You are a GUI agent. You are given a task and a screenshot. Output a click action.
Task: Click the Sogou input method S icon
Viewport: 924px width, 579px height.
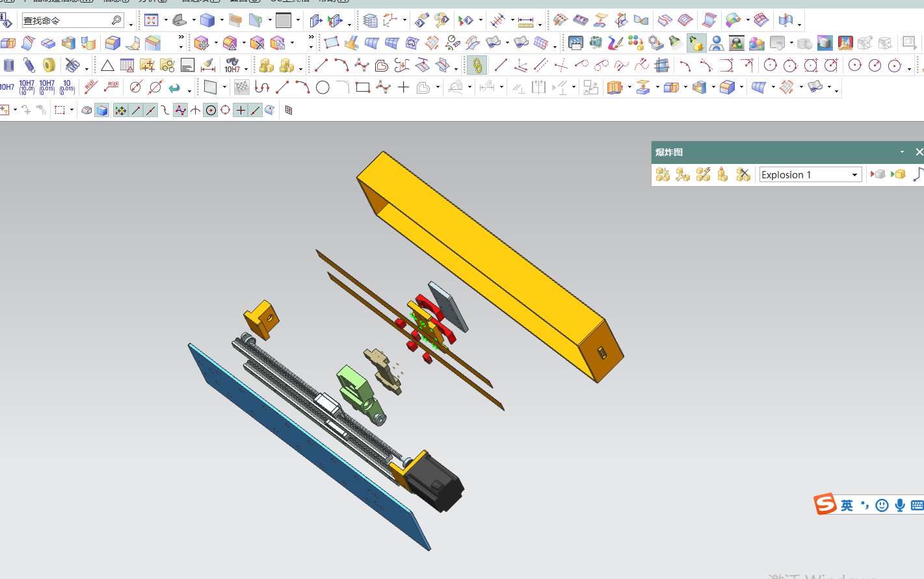pyautogui.click(x=825, y=504)
